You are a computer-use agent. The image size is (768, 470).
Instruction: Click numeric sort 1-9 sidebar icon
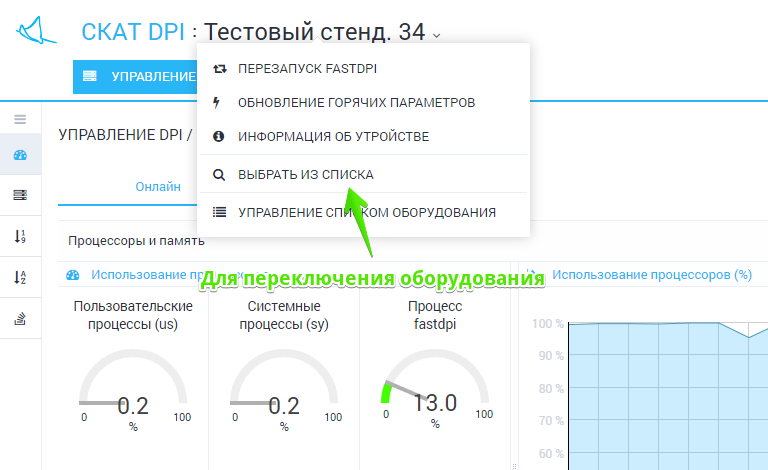point(20,236)
